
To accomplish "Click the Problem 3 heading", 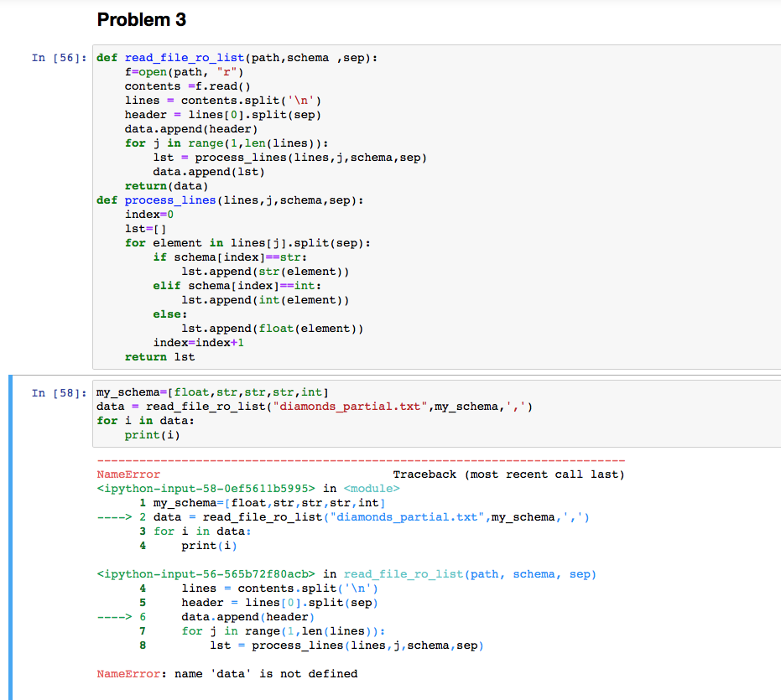I will 141,19.
